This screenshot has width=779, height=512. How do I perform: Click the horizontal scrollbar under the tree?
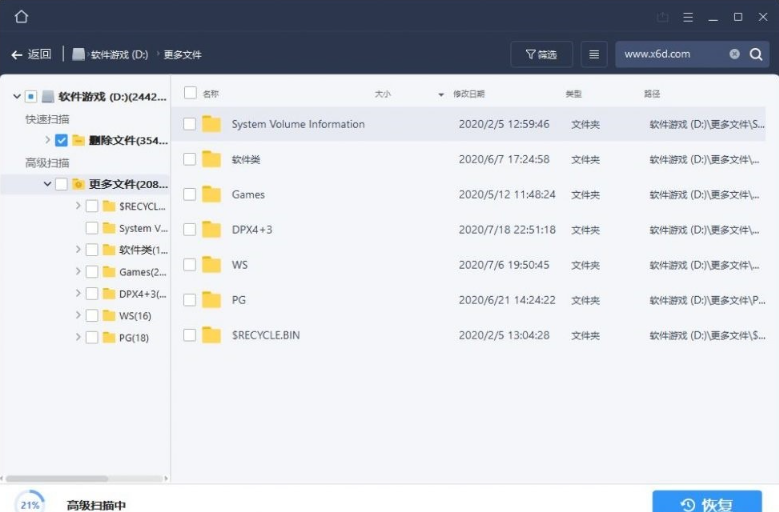click(57, 479)
